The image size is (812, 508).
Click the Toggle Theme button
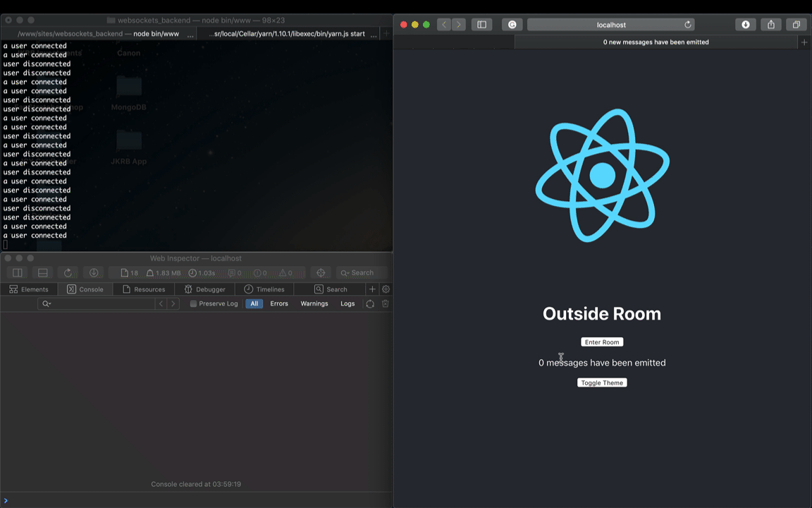click(x=602, y=382)
